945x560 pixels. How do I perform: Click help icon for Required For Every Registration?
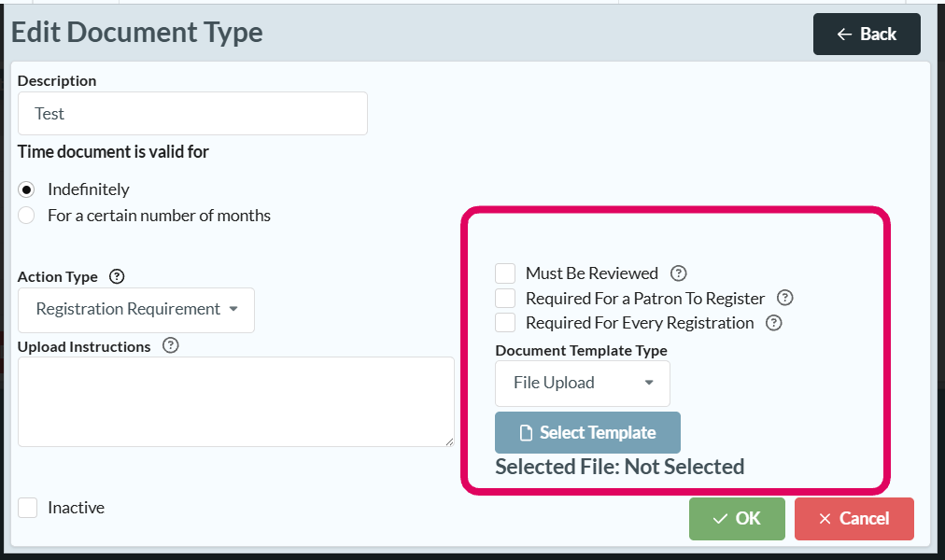[773, 323]
